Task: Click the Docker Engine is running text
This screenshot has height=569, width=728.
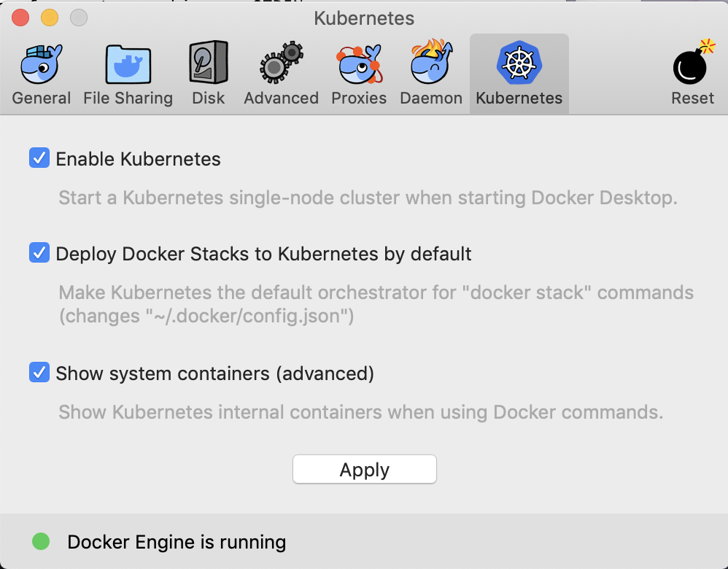Action: point(177,542)
